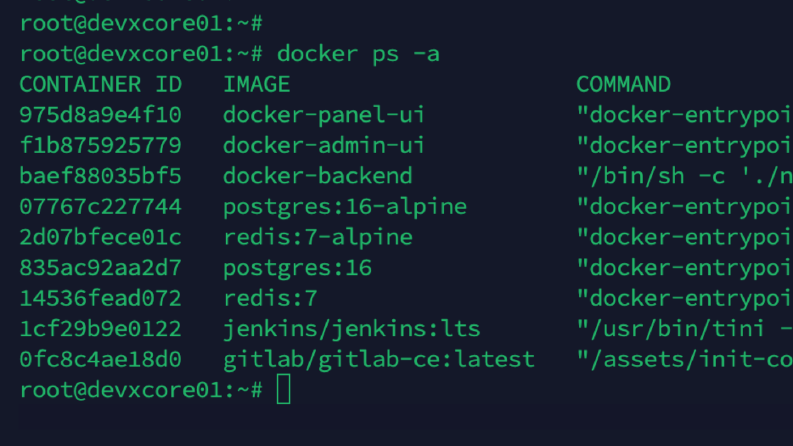Click container ID 07767c227744
This screenshot has width=793, height=446.
pos(100,206)
